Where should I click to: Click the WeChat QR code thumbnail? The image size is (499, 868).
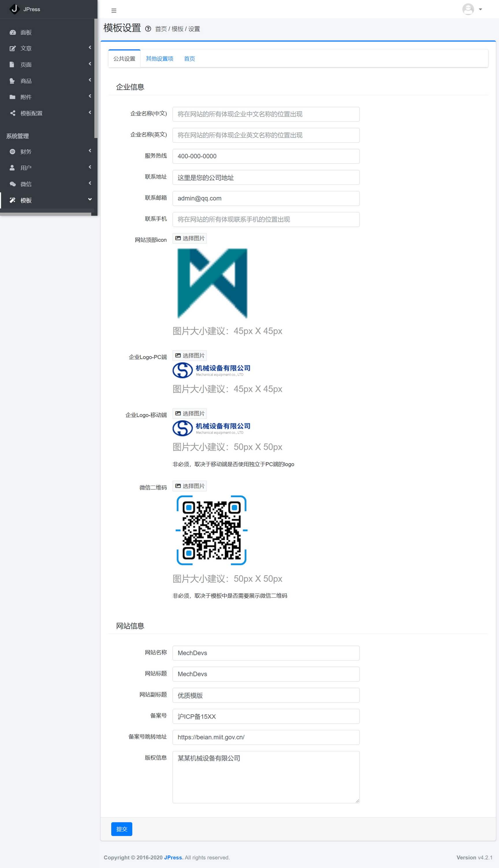tap(211, 530)
